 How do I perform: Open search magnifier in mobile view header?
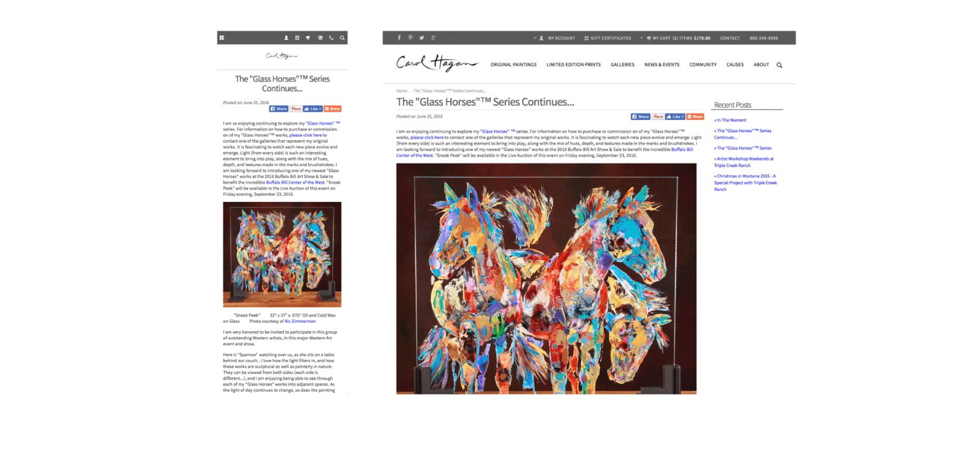(342, 38)
